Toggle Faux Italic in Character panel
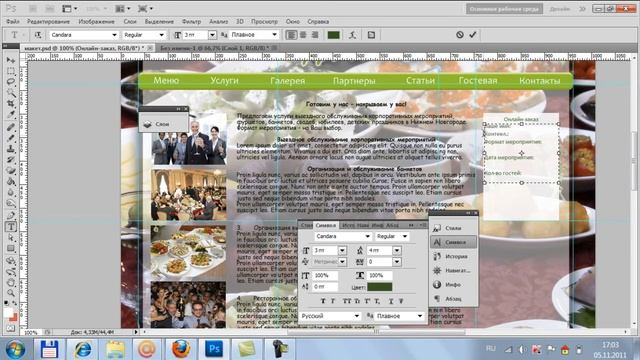Viewport: 640px width, 360px height. pyautogui.click(x=333, y=301)
